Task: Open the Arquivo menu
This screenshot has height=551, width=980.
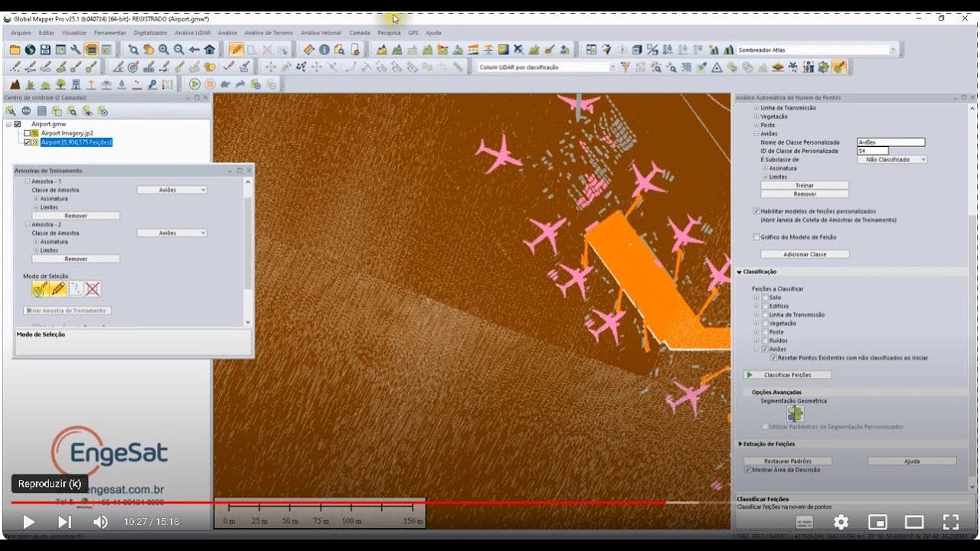Action: click(x=21, y=33)
